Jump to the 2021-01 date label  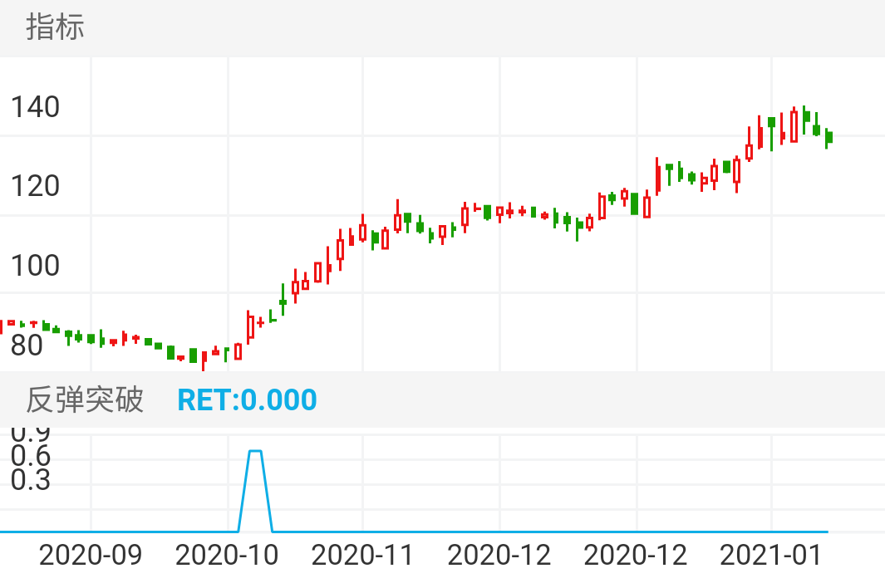pos(771,555)
